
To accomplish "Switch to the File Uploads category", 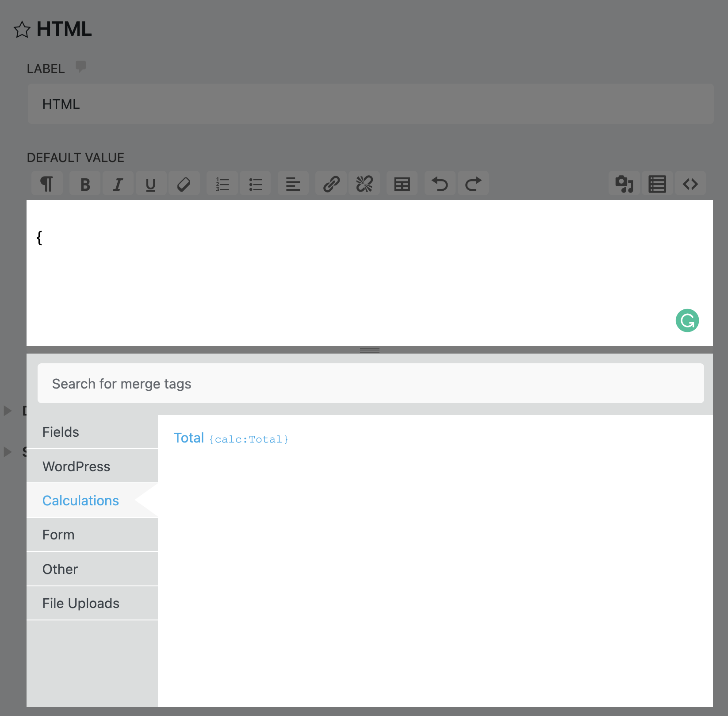I will [x=81, y=603].
